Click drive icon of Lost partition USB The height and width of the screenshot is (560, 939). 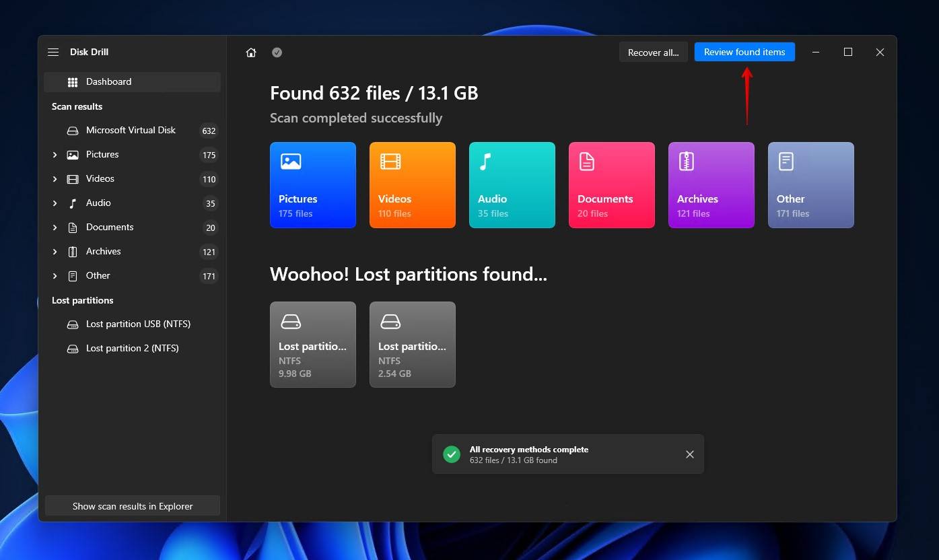pyautogui.click(x=73, y=324)
